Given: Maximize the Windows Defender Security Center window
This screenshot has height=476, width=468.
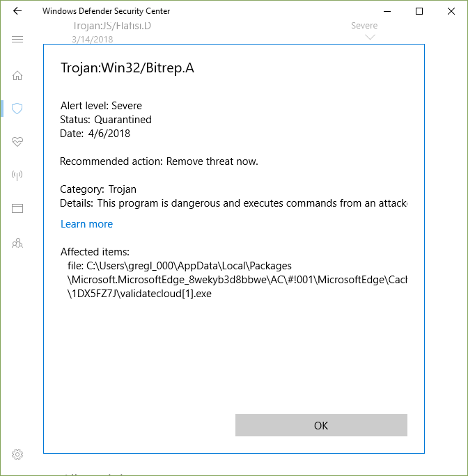Looking at the screenshot, I should (419, 11).
